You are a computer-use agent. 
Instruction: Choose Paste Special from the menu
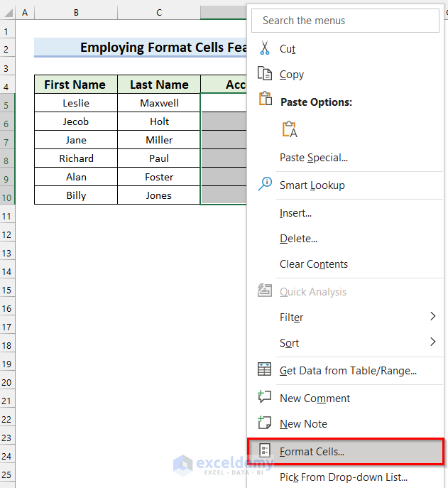tap(313, 158)
